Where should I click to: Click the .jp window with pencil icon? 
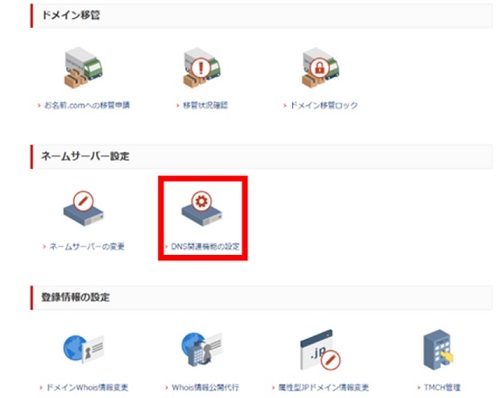tap(320, 350)
